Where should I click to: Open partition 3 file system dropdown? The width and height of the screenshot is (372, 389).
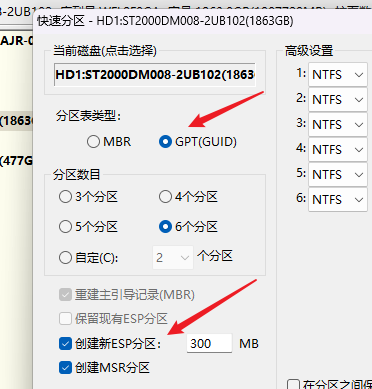(x=338, y=125)
